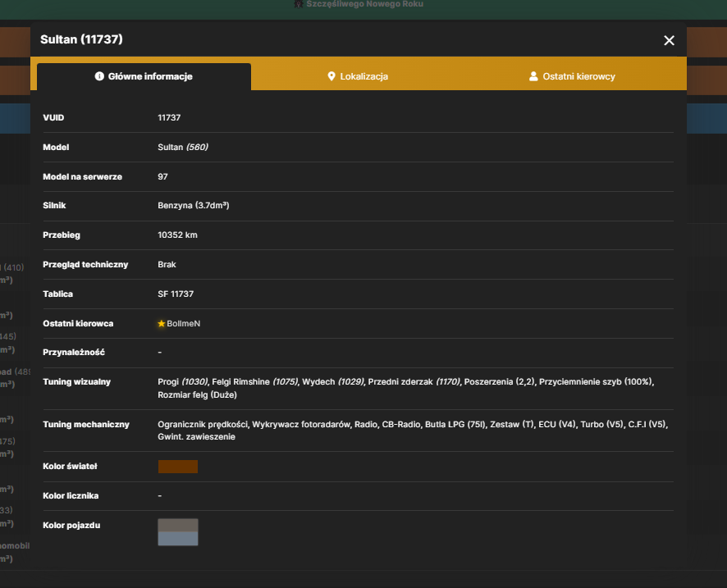Screen dimensions: 727x588
Task: Open the Główne informacje tab
Action: tap(144, 76)
